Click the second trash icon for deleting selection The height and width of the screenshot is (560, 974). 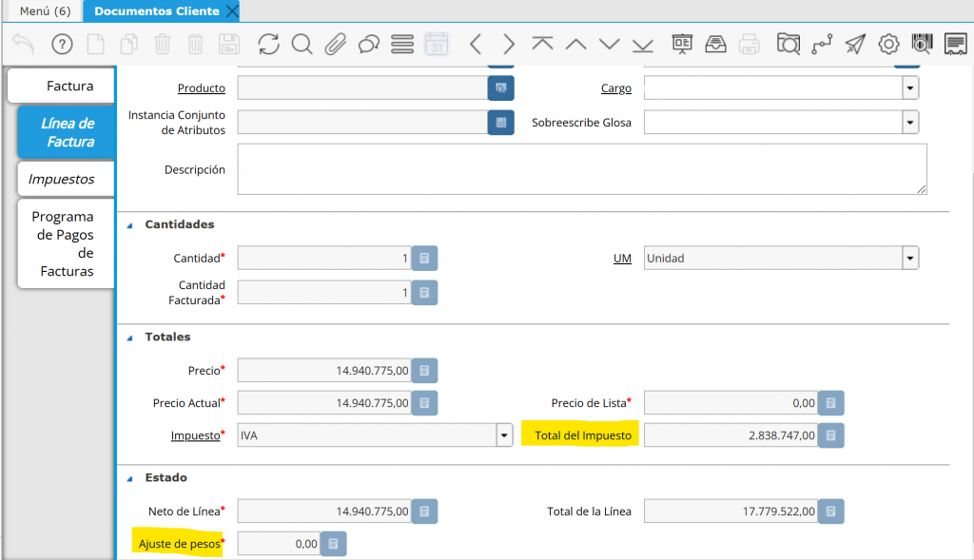(x=195, y=44)
